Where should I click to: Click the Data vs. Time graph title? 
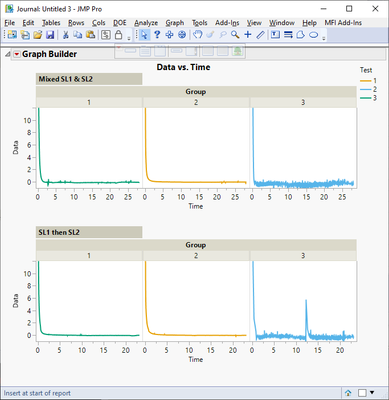(183, 67)
